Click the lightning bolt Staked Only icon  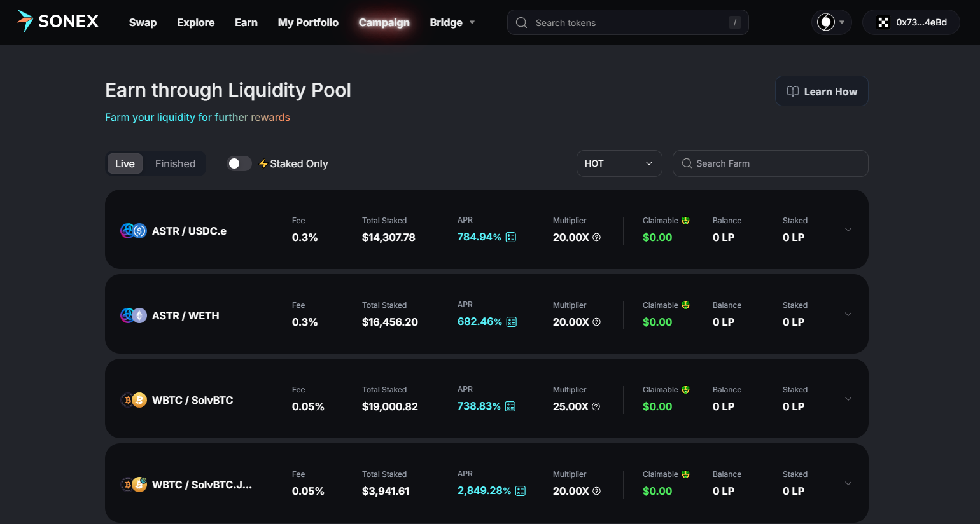tap(263, 163)
